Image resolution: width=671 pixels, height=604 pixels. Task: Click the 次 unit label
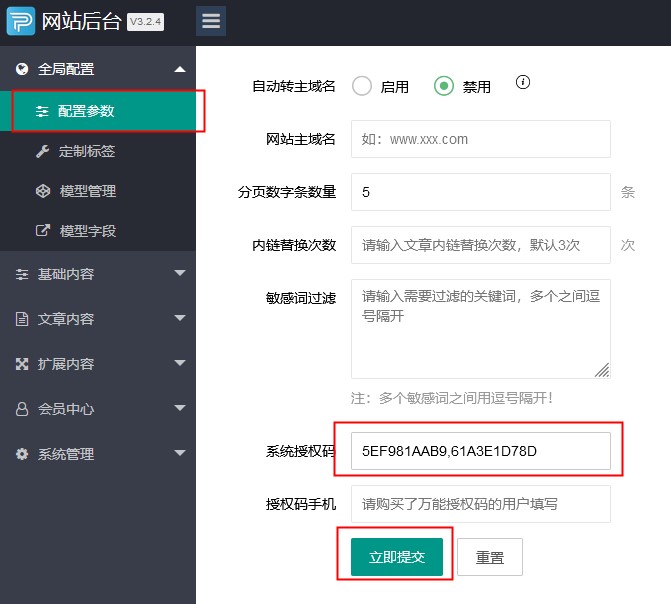[627, 245]
